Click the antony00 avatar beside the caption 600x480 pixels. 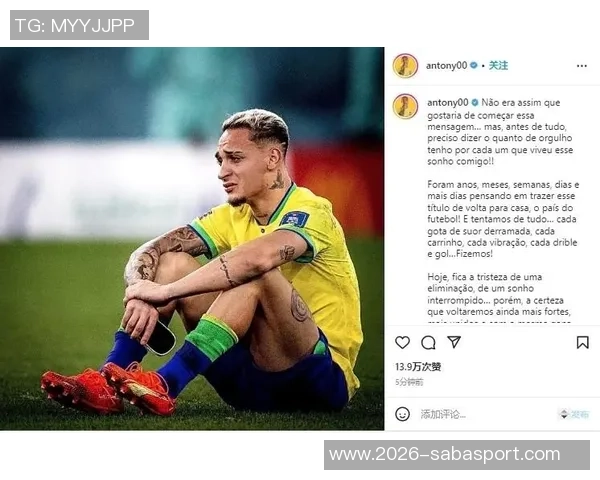click(405, 106)
